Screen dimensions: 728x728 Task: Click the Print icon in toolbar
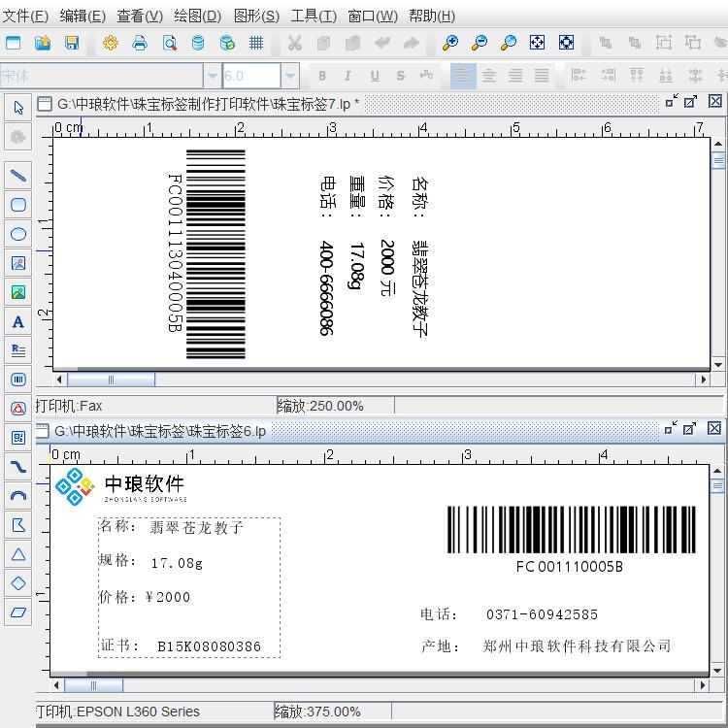pyautogui.click(x=140, y=43)
